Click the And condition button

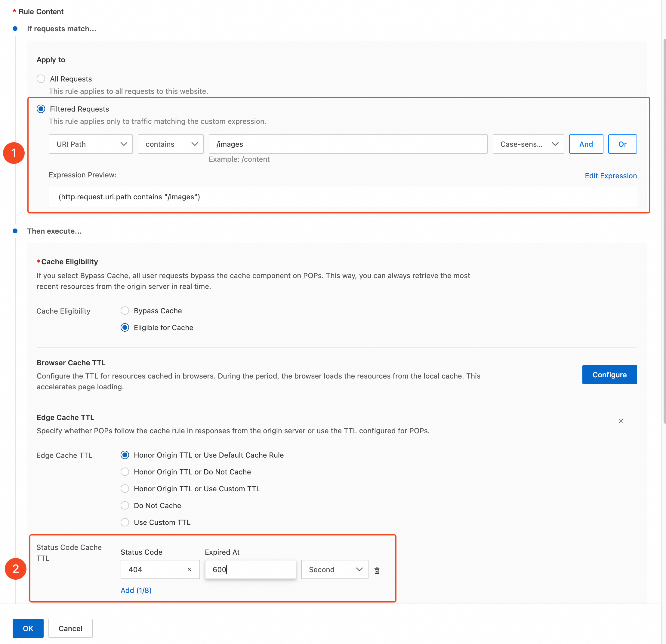(586, 144)
